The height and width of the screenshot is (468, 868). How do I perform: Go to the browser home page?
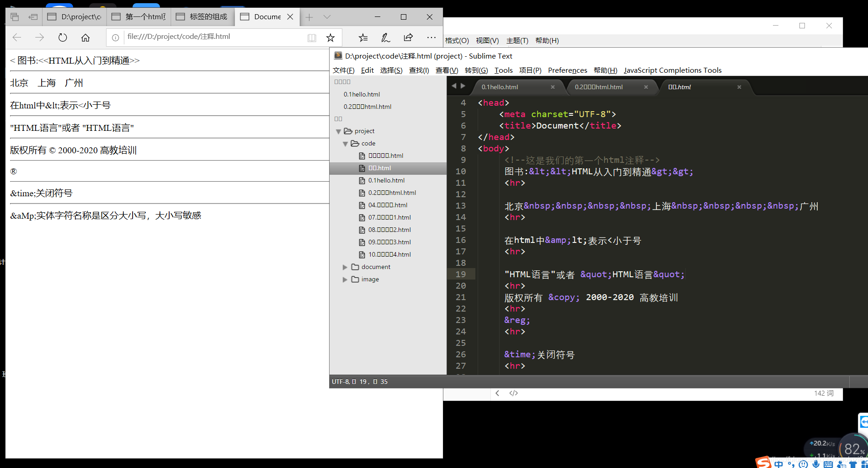[x=85, y=38]
